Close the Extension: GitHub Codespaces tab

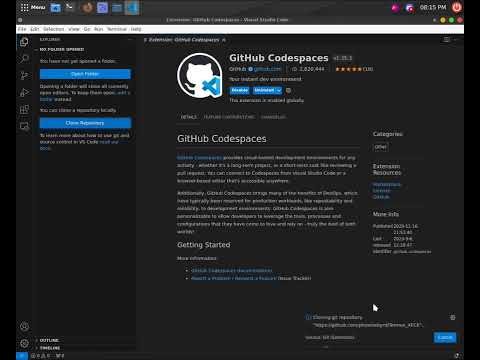coord(224,40)
